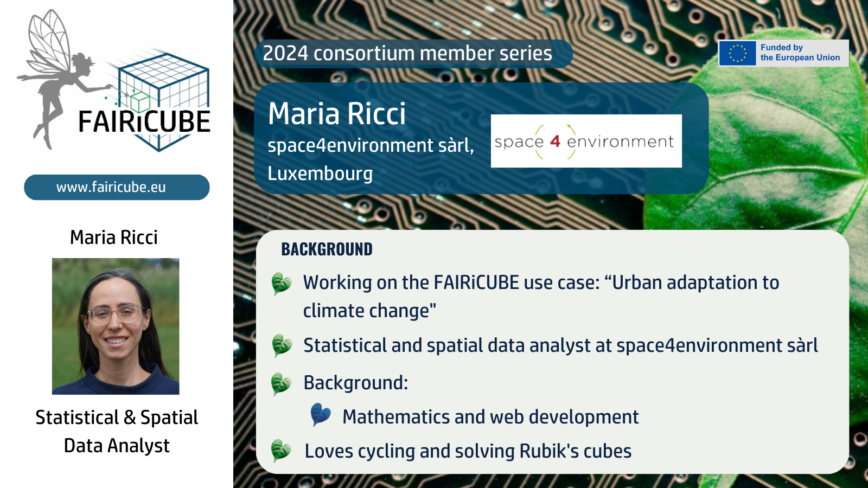
Task: Click the large Maria Ricci title
Action: (x=337, y=114)
